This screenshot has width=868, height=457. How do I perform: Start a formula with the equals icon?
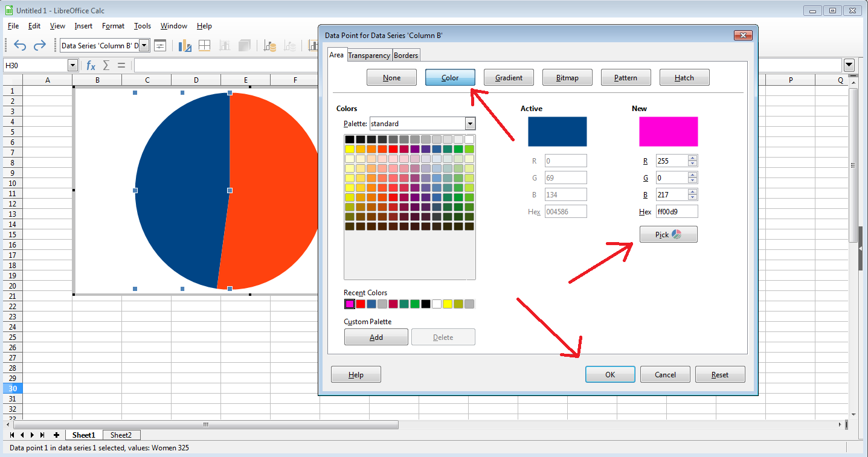[x=121, y=65]
